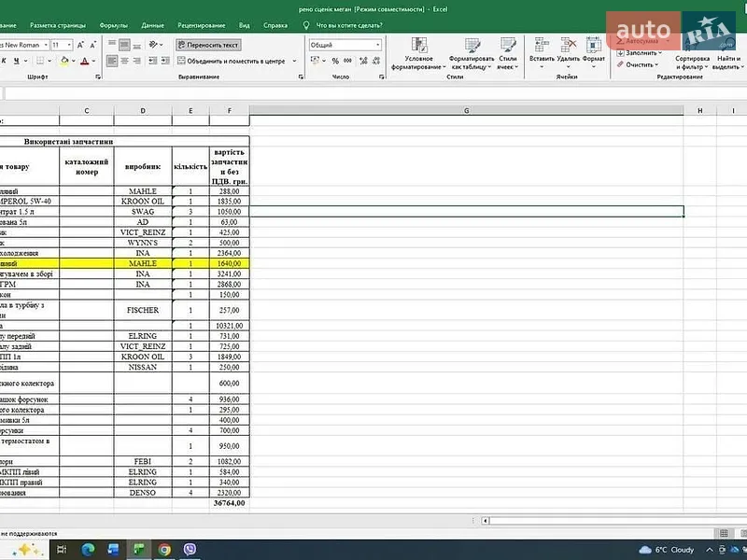The width and height of the screenshot is (747, 560).
Task: Open the Выравнивание dialog launcher
Action: (301, 77)
